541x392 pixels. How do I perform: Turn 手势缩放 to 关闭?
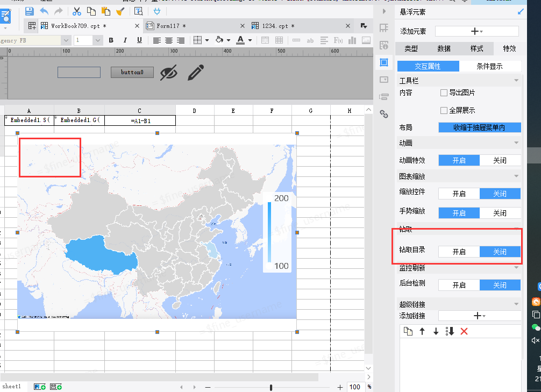[500, 213]
